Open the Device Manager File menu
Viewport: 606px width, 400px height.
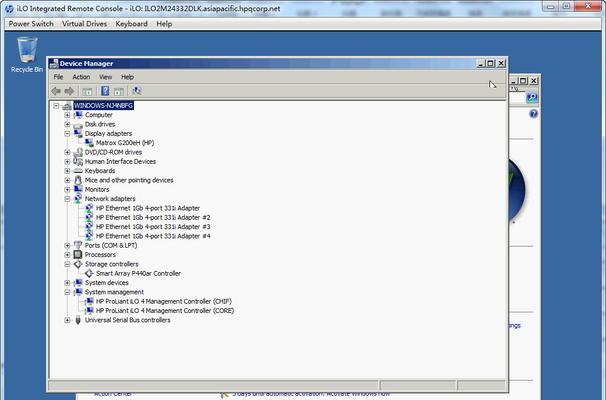click(x=58, y=77)
